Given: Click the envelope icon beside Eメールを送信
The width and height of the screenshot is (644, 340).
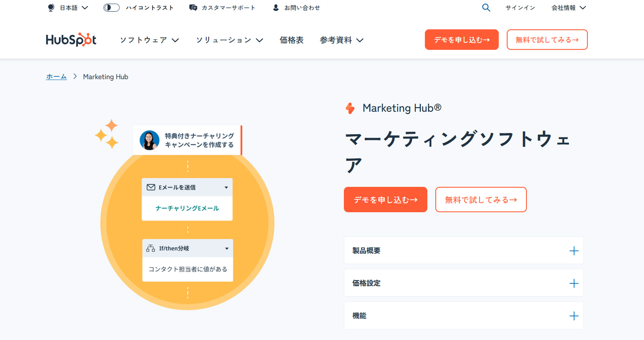Looking at the screenshot, I should tap(151, 187).
